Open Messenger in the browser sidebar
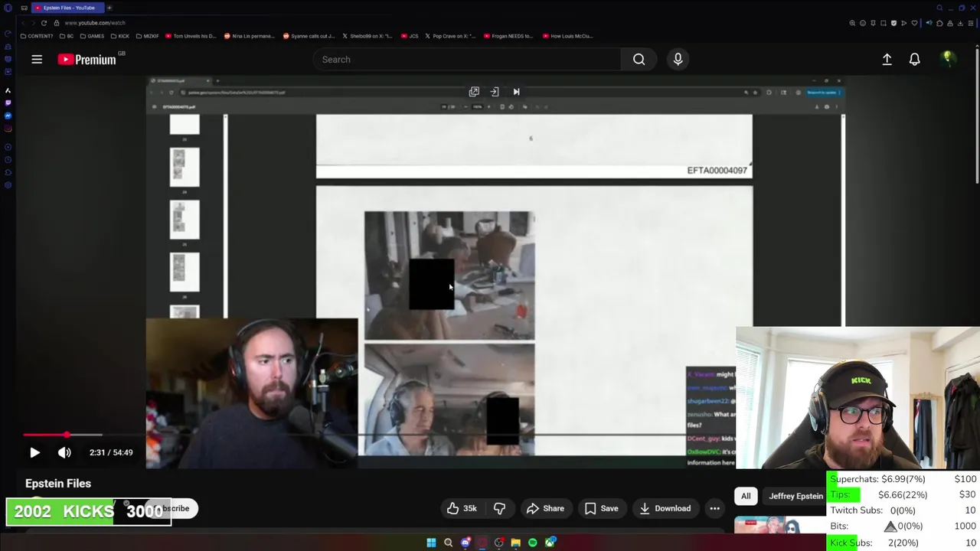This screenshot has height=551, width=980. pyautogui.click(x=8, y=116)
